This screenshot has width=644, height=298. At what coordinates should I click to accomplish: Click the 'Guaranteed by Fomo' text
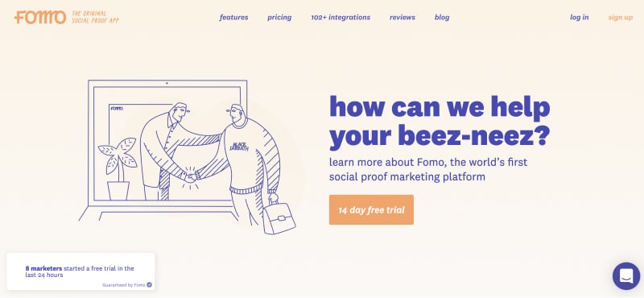[x=124, y=285]
